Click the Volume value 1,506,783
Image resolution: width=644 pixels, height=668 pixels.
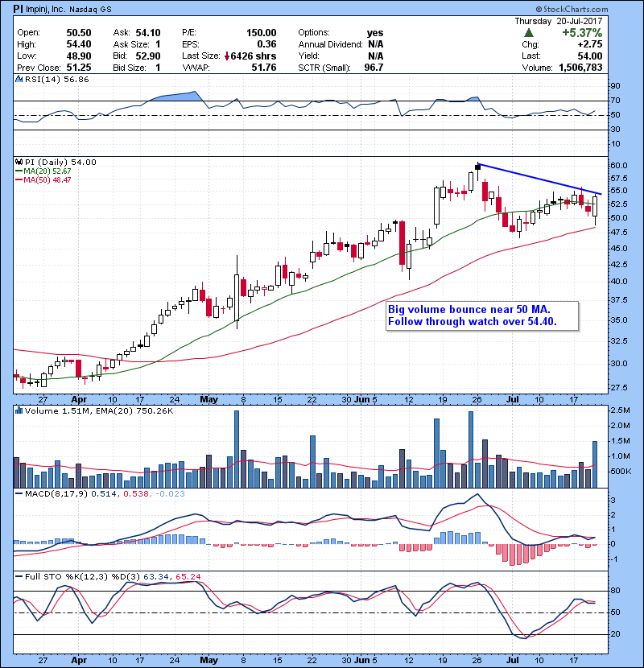coord(580,68)
